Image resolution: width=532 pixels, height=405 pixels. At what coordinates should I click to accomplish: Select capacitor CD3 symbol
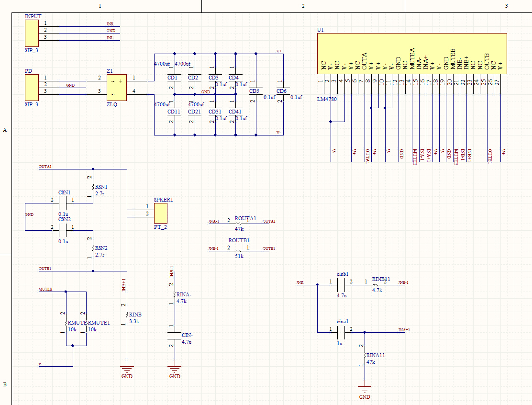click(x=215, y=78)
